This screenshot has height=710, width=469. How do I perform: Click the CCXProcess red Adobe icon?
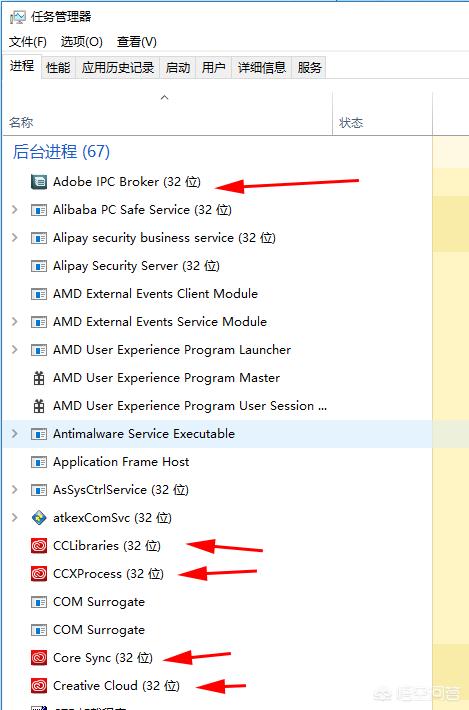click(x=39, y=574)
